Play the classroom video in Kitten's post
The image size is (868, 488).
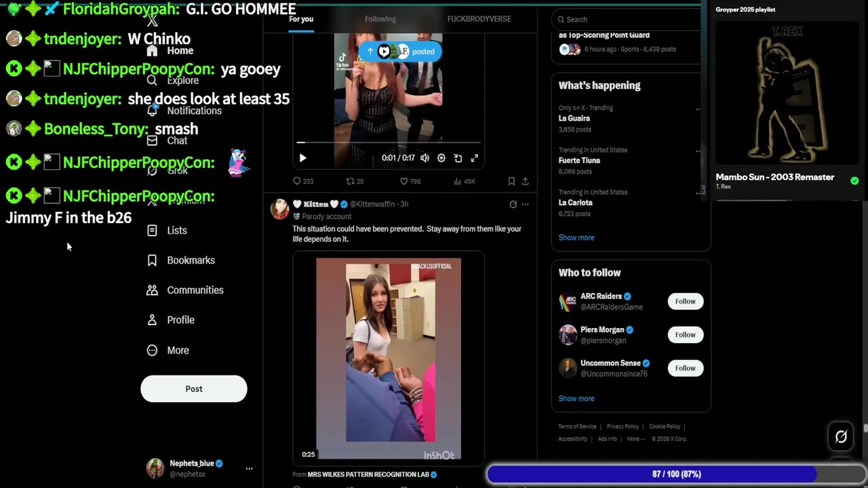389,359
